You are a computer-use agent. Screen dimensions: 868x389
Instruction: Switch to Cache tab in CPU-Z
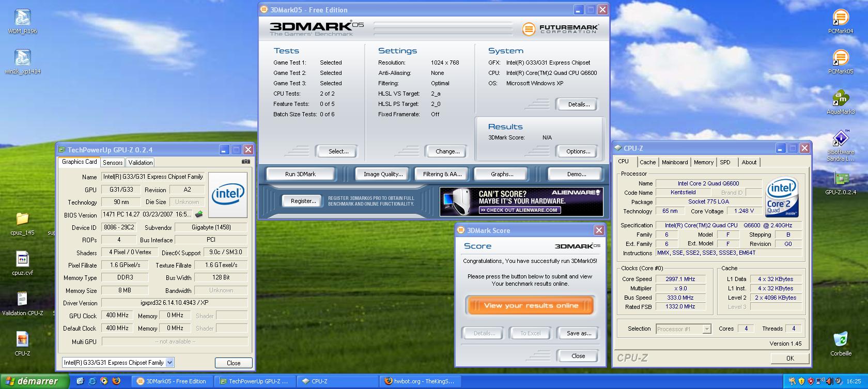pyautogui.click(x=647, y=162)
